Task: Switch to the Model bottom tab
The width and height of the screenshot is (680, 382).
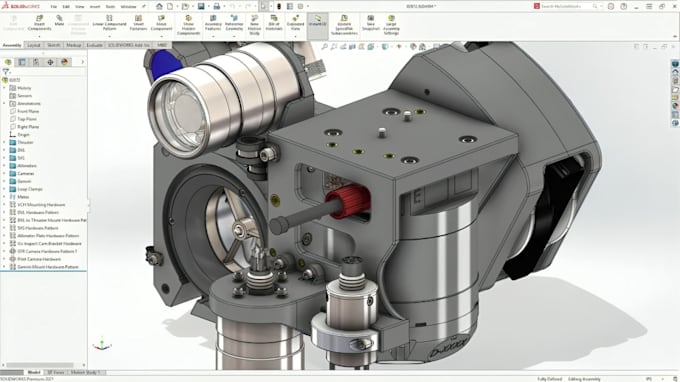Action: click(x=34, y=372)
